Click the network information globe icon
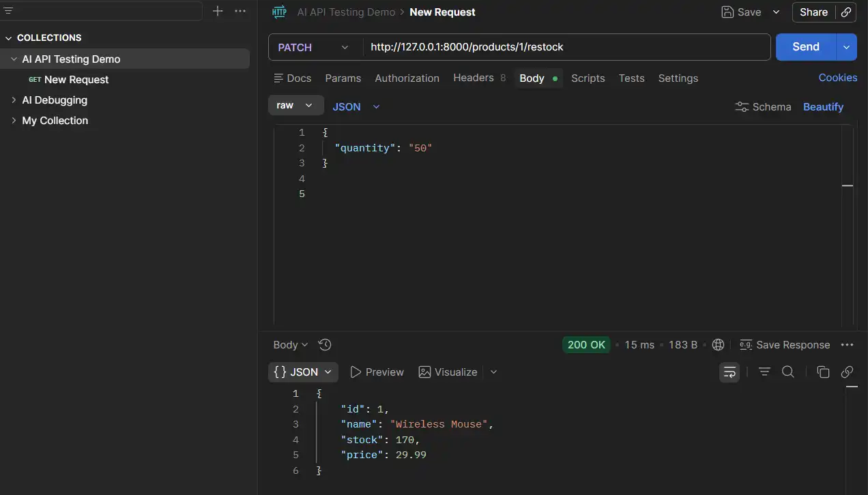The height and width of the screenshot is (495, 868). 718,344
